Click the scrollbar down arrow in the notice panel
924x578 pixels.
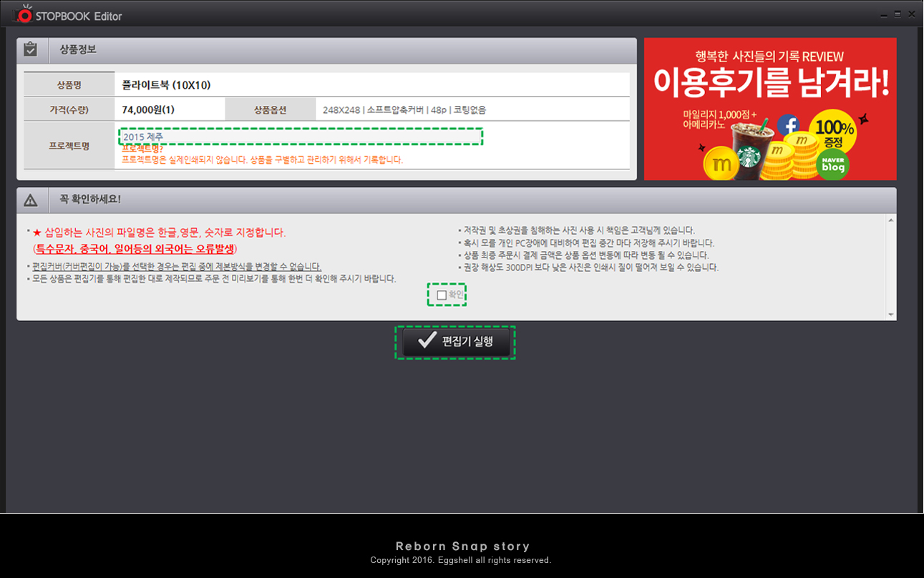tap(891, 314)
